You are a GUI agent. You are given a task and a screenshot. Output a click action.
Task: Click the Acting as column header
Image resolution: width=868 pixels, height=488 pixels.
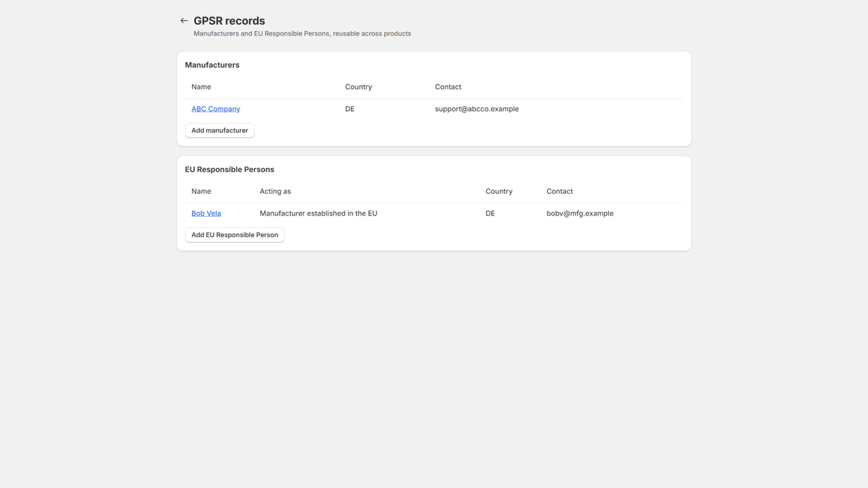[x=275, y=191]
